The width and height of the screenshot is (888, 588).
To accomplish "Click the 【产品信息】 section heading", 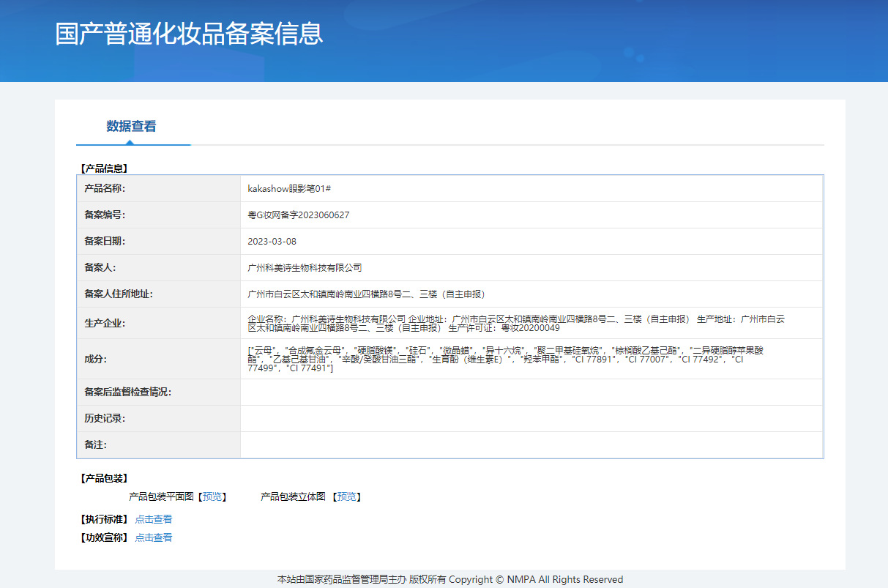I will (103, 168).
